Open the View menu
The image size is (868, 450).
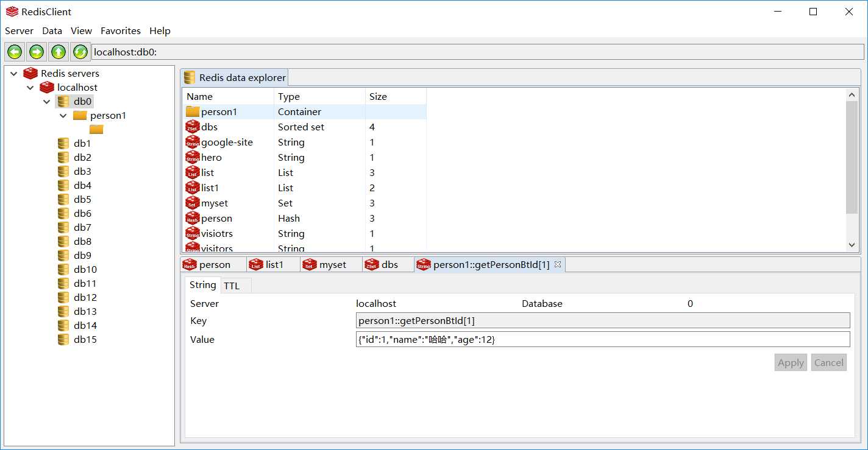81,30
